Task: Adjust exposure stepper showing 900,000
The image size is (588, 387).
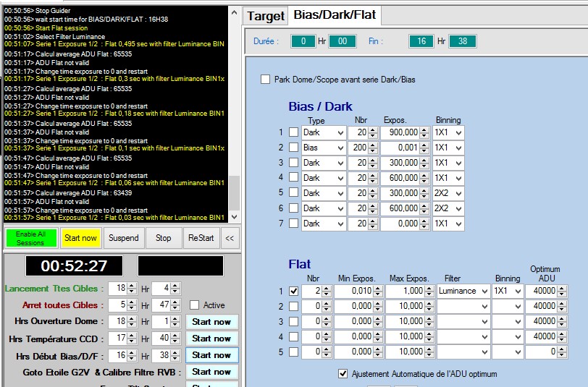Action: pos(424,132)
